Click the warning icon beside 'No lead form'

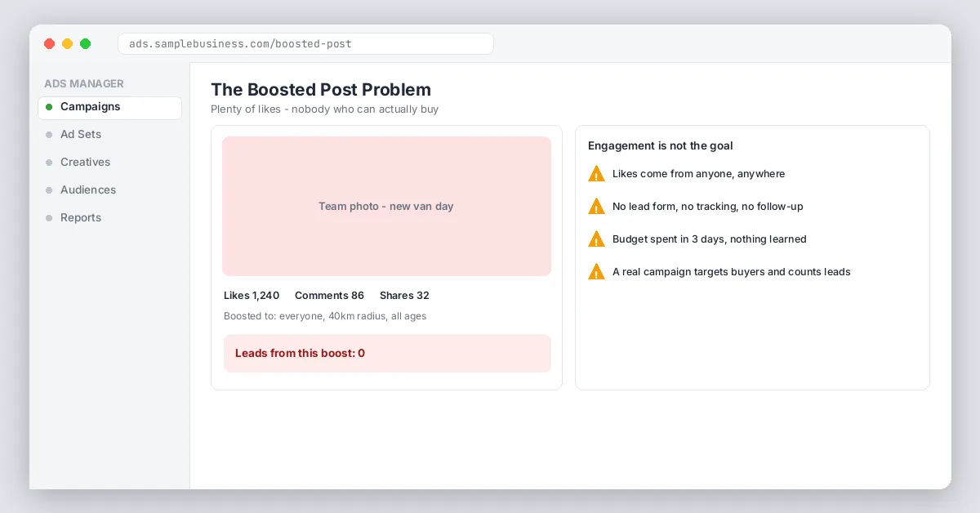click(597, 206)
